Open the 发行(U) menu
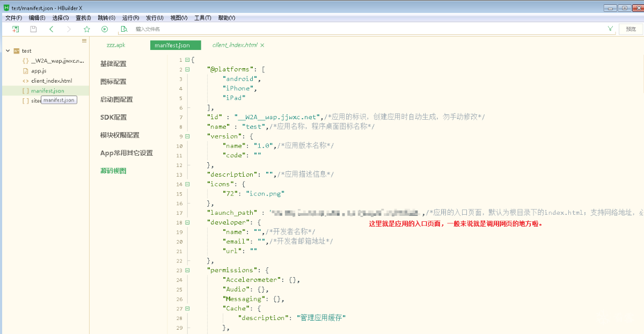Viewport: 644px width, 334px height. pyautogui.click(x=155, y=18)
